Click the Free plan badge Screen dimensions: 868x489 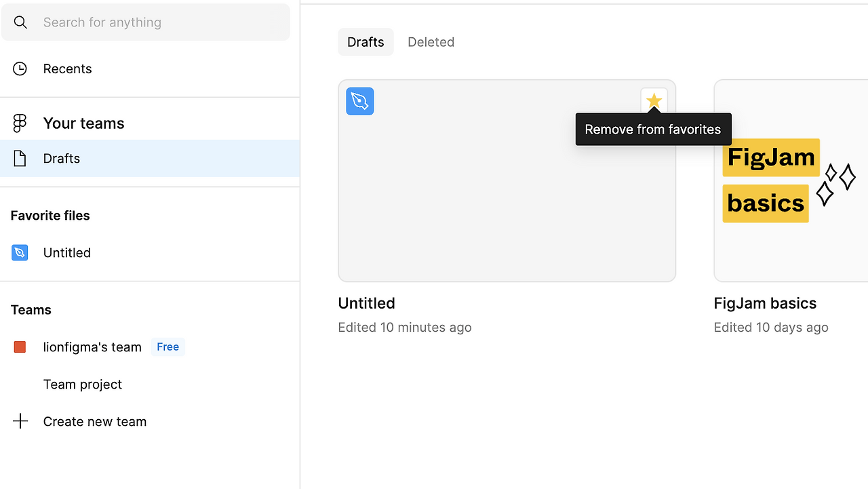coord(168,347)
